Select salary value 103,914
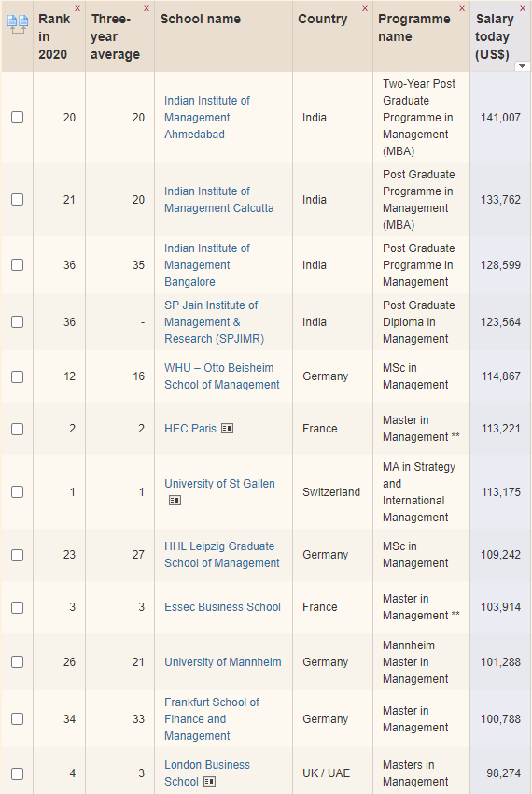 [500, 606]
